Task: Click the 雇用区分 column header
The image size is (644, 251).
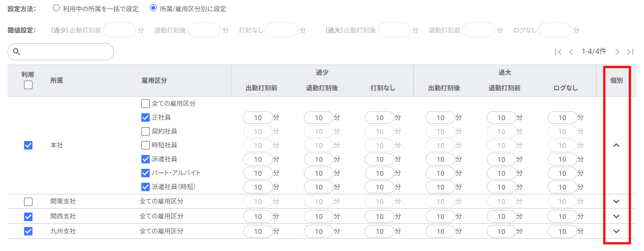Action: [154, 81]
